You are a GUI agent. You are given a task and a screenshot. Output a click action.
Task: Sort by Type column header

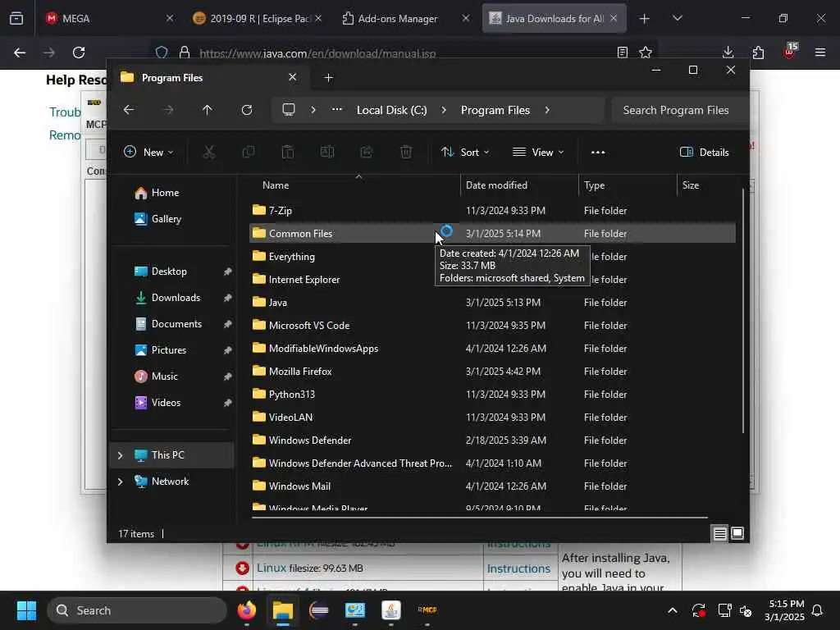628,185
